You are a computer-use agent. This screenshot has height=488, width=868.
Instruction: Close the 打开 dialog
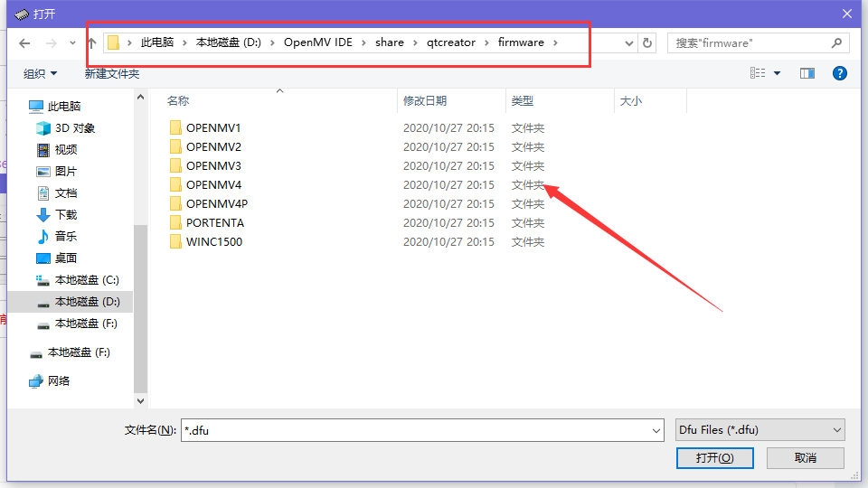(x=847, y=14)
